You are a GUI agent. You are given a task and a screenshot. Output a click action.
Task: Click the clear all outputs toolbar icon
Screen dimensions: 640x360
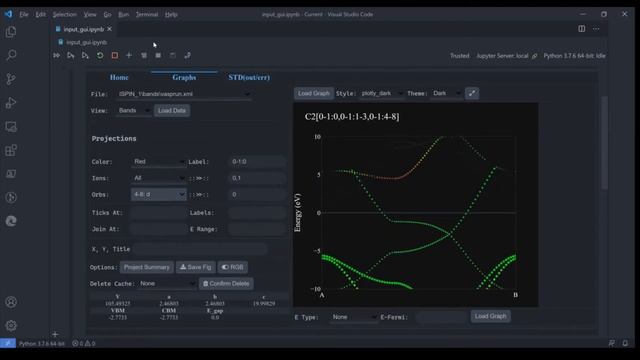(144, 55)
